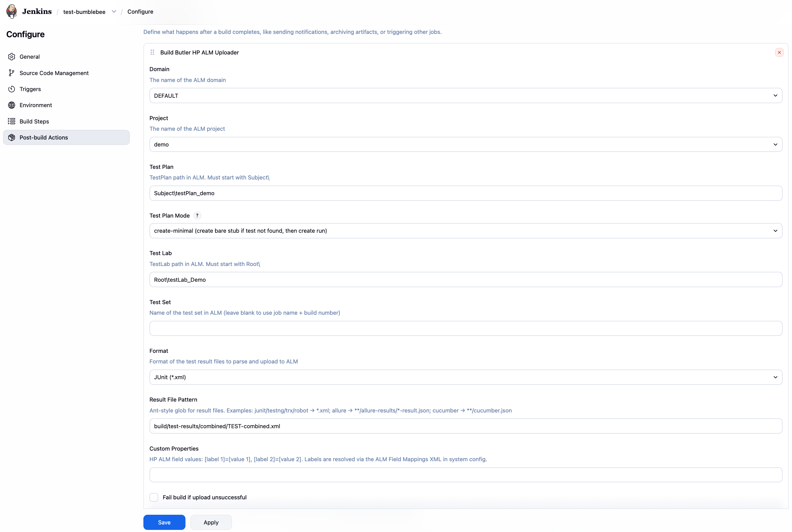Enable Fail build if upload unsuccessful

(154, 497)
